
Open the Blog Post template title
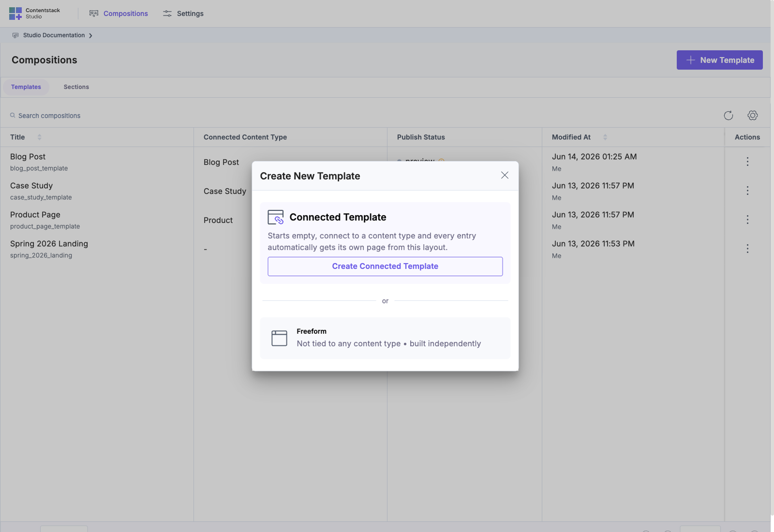(x=28, y=157)
